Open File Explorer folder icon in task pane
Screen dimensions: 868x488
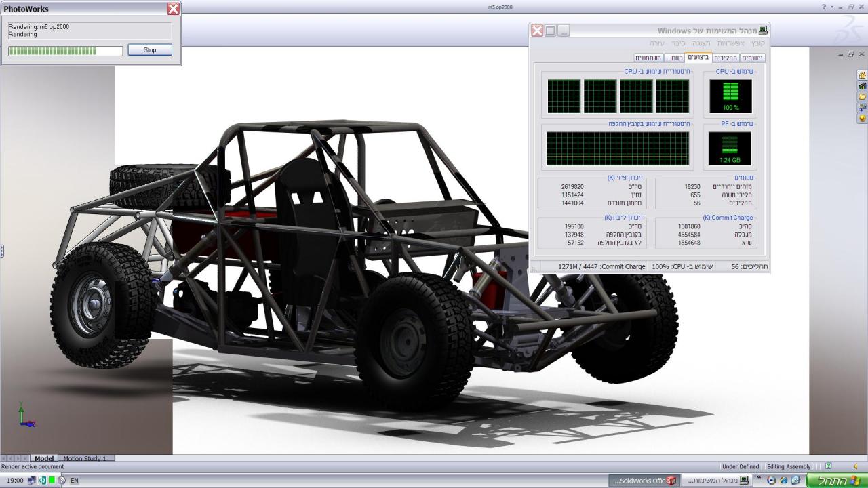862,97
